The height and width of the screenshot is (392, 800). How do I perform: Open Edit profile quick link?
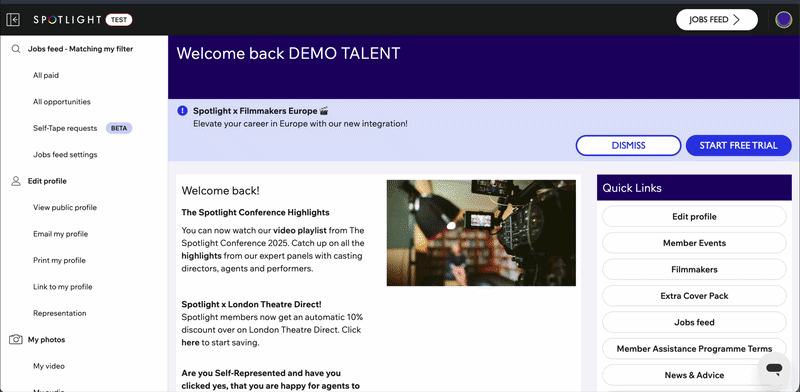pos(694,216)
